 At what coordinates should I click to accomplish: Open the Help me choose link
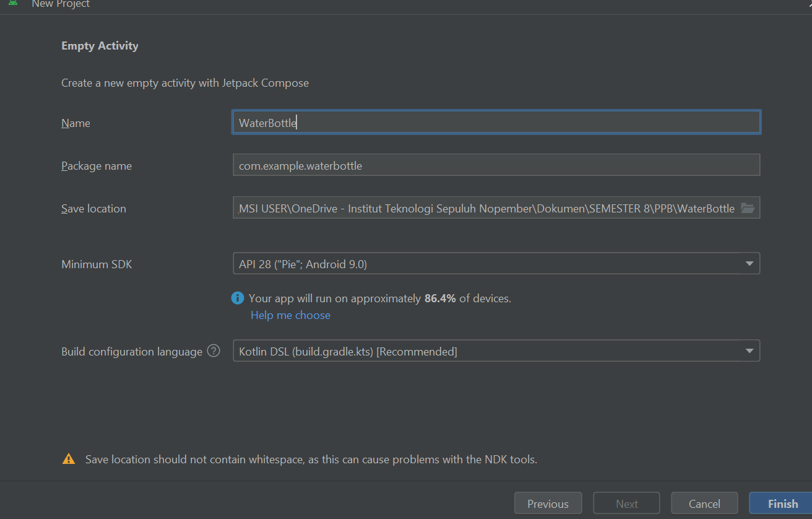click(290, 315)
